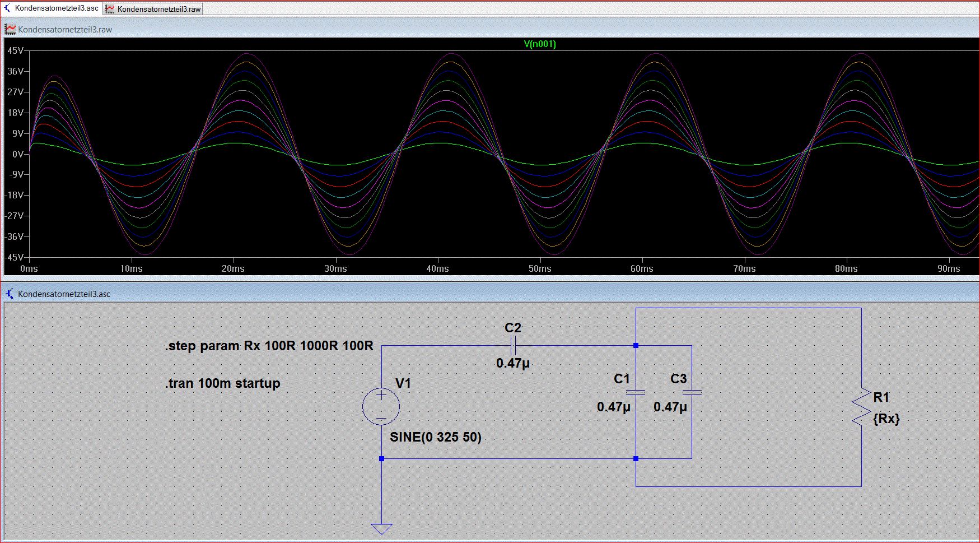
Task: Switch to the Kondensatornetzteil3.asc tab
Action: point(56,8)
